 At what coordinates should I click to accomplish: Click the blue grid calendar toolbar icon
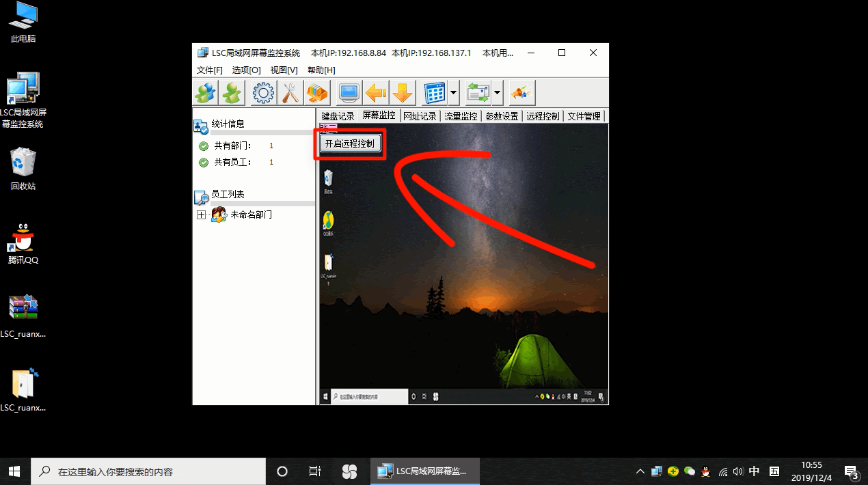coord(435,92)
